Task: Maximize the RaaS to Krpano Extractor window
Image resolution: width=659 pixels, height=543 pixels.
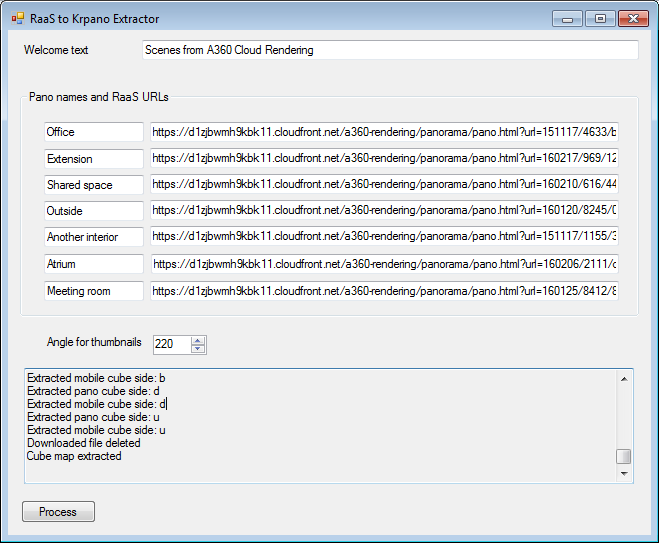Action: [x=600, y=18]
